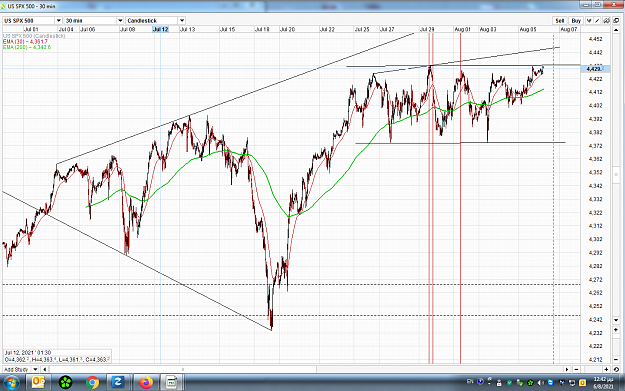Viewport: 625px width, 391px height.
Task: Click the time scrollbar left arrow
Action: (45, 369)
